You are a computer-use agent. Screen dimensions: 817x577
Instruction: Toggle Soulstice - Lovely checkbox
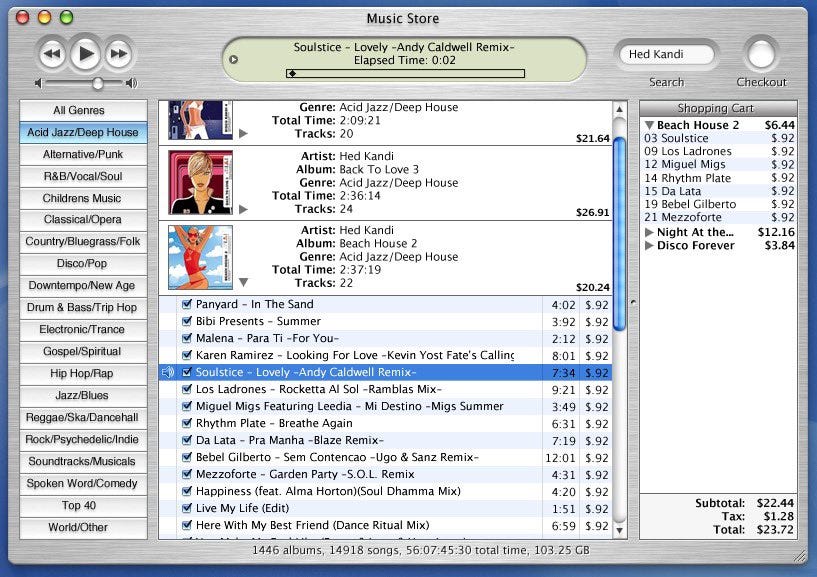click(x=187, y=372)
